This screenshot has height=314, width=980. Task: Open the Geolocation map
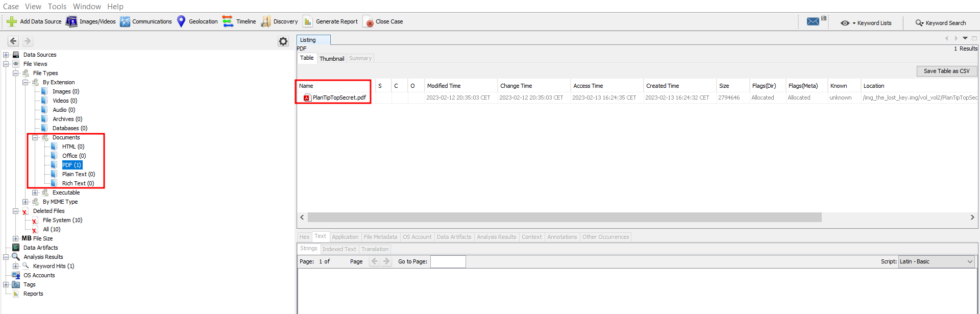pyautogui.click(x=197, y=21)
